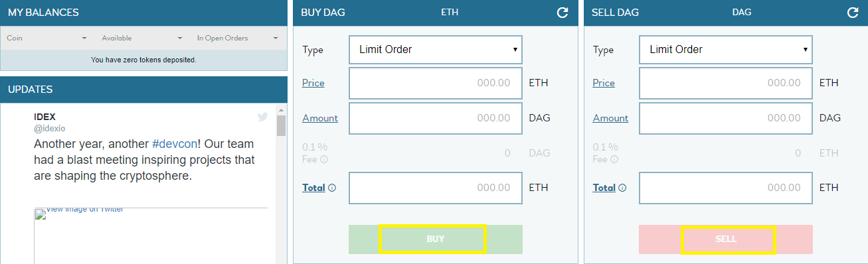The image size is (868, 264).
Task: Open the Twitter bird icon in Updates
Action: click(x=263, y=117)
